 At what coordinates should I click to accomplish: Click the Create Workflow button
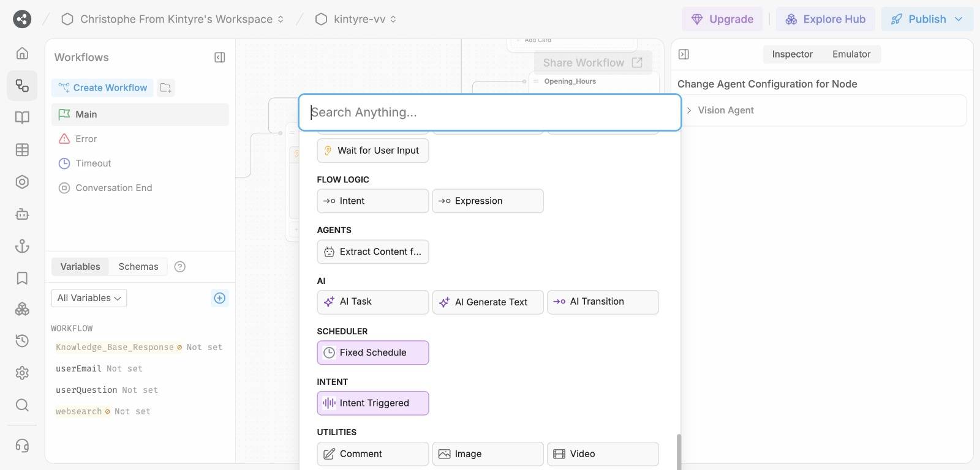[102, 88]
